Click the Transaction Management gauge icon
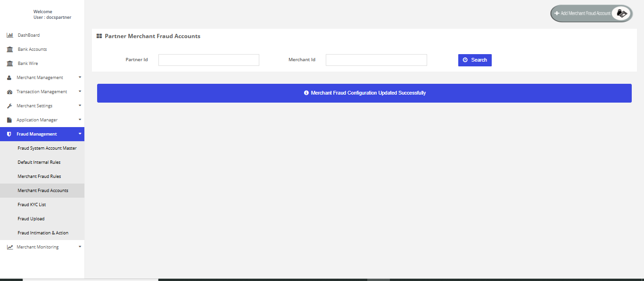 (9, 92)
